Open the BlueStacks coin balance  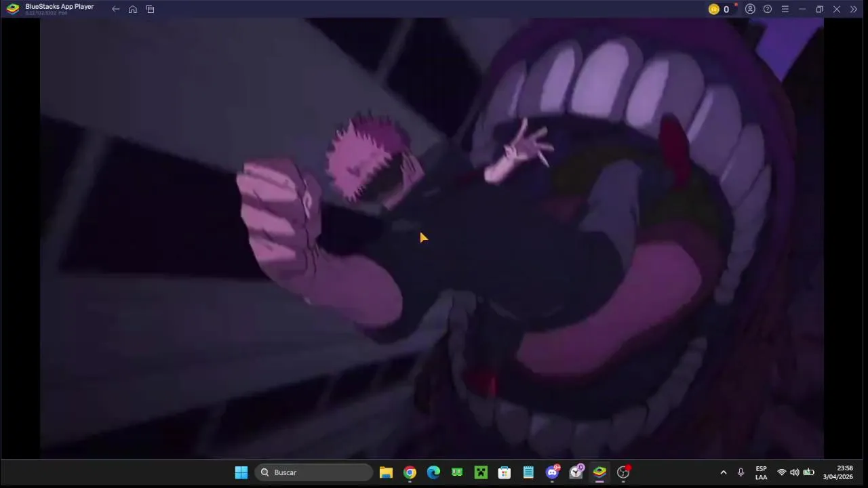(719, 9)
